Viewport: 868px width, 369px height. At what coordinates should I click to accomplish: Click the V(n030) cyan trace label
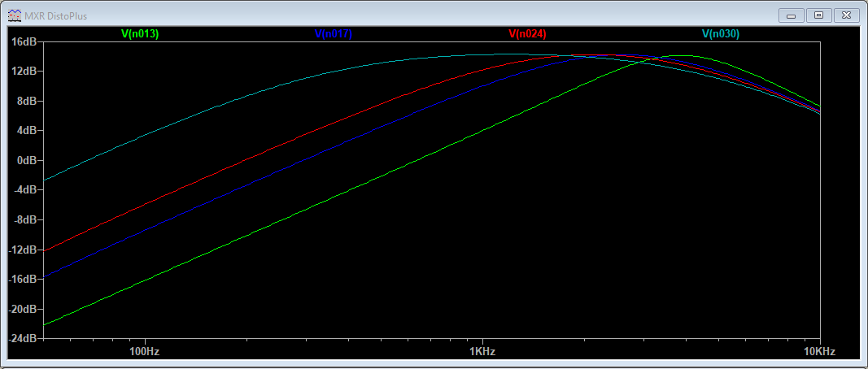click(721, 34)
